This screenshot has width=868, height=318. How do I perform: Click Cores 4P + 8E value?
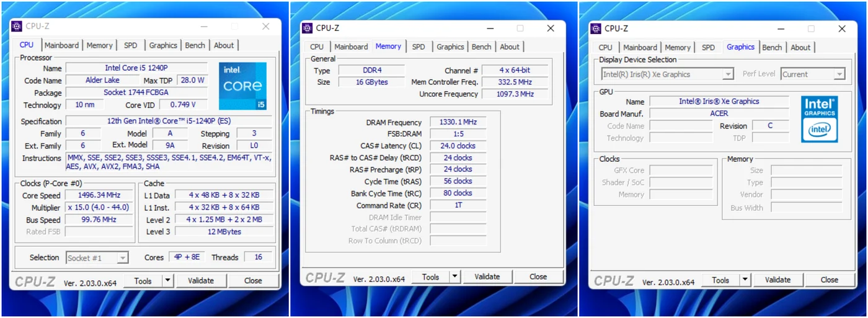[x=187, y=257]
